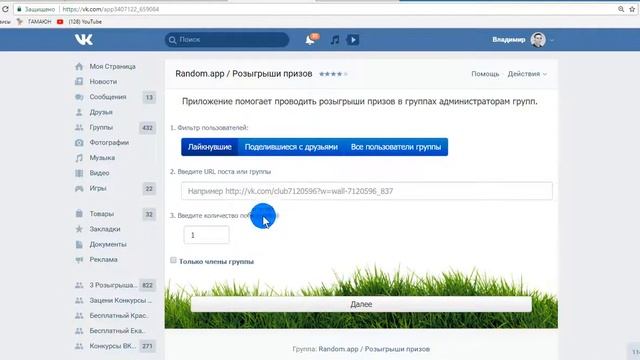This screenshot has width=640, height=360.
Task: Click the Закладки star icon
Action: (79, 229)
